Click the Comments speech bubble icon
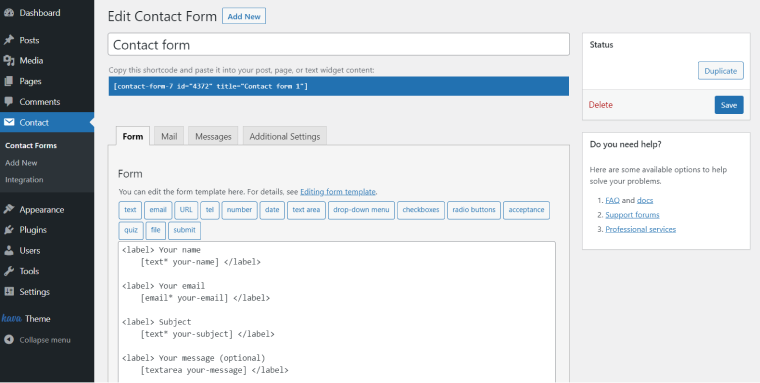 coord(9,102)
